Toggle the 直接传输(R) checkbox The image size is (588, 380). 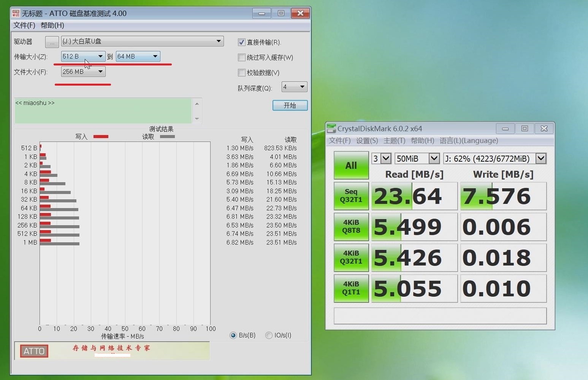(241, 42)
